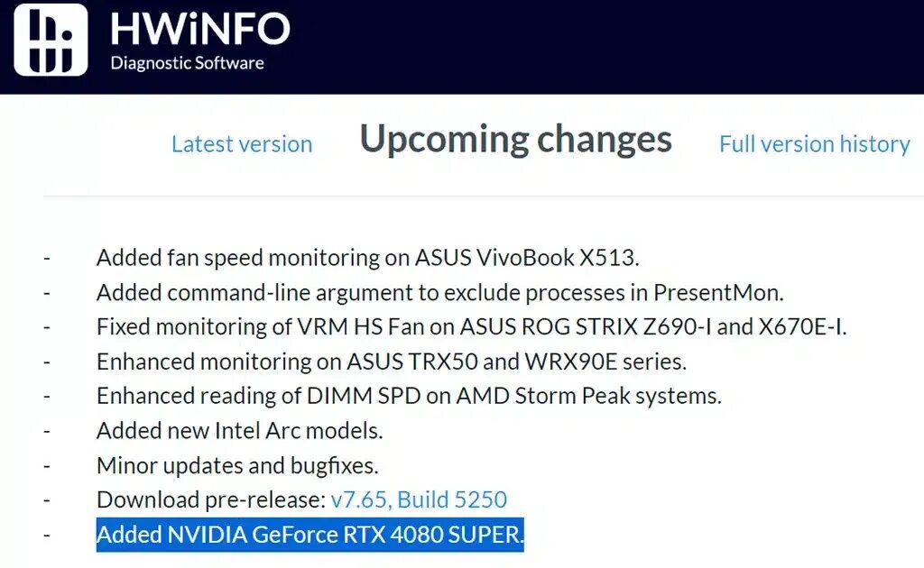The height and width of the screenshot is (568, 924).
Task: Click the new Intel Arc models entry
Action: pos(239,431)
